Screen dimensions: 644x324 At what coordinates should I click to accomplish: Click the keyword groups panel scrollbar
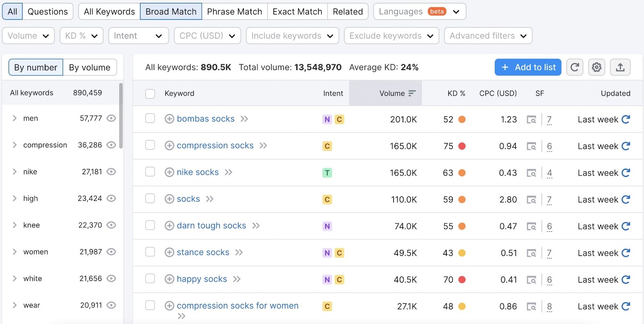tap(121, 116)
